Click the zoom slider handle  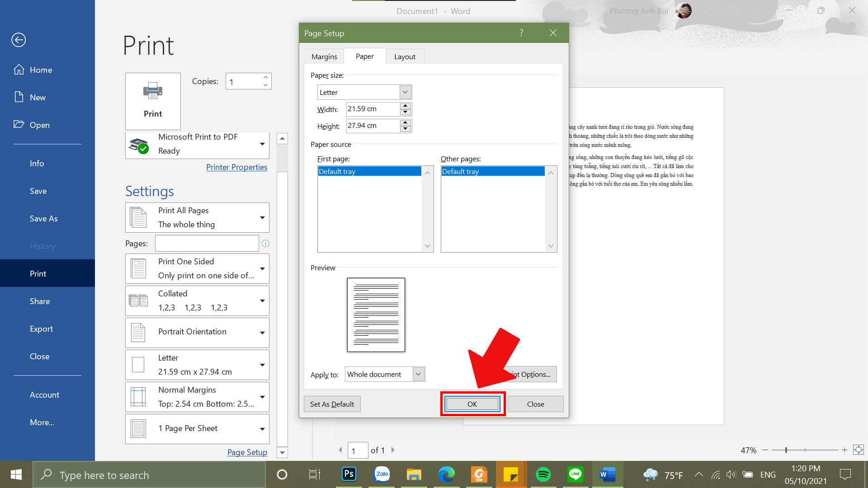point(786,450)
